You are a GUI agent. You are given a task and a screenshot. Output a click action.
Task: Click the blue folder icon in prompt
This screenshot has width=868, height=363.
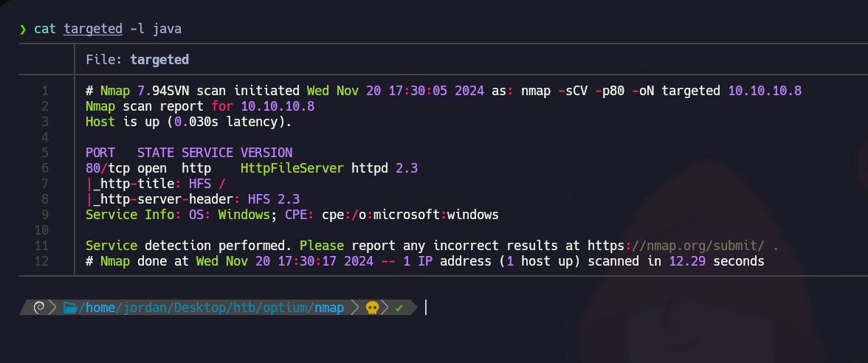point(70,308)
